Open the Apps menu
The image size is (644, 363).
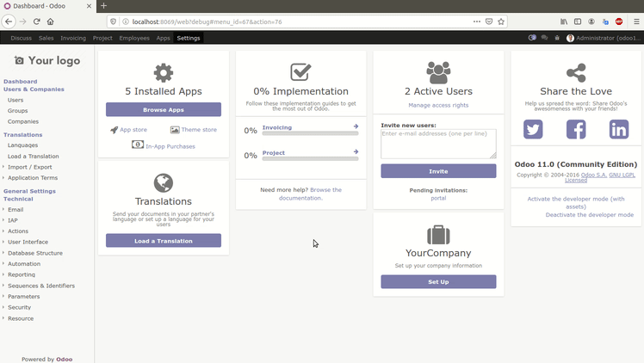pos(163,38)
